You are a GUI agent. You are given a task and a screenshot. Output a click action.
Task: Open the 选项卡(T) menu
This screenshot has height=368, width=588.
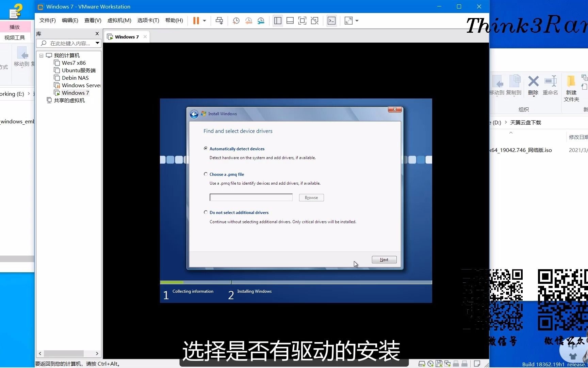148,20
